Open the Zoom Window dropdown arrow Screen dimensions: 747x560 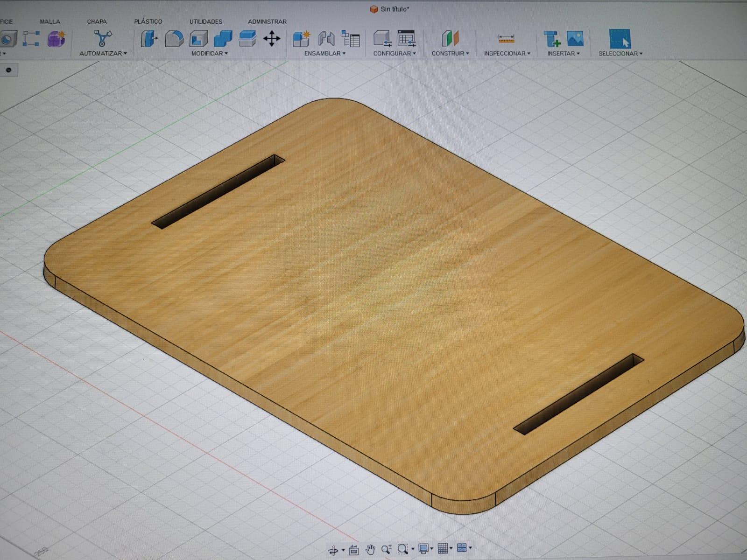click(413, 549)
